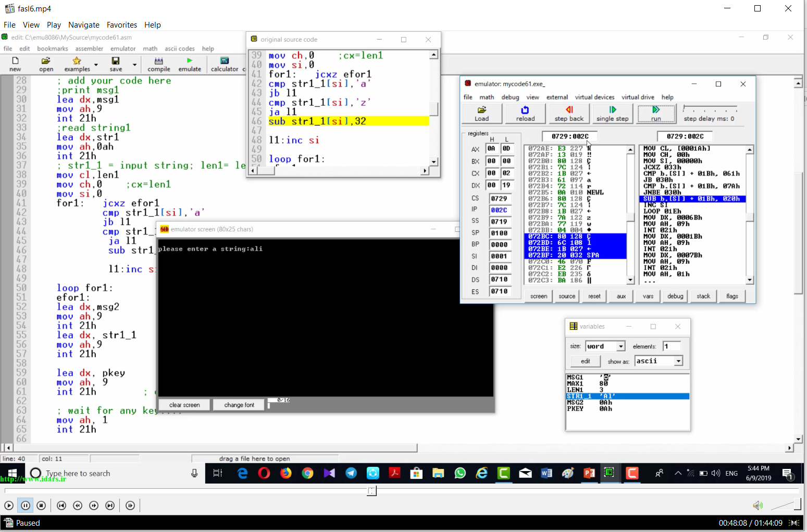Save the source with the floppy disk icon
This screenshot has height=532, width=807.
click(116, 64)
